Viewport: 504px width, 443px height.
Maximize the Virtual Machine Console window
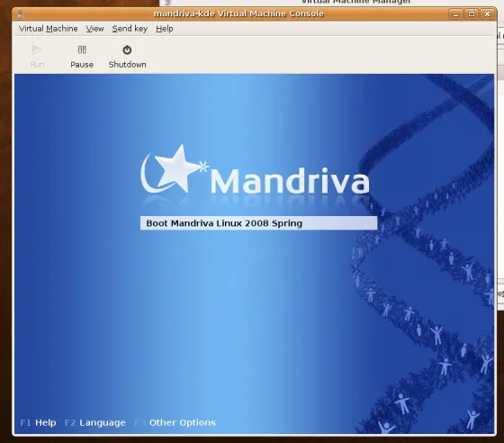coord(472,14)
